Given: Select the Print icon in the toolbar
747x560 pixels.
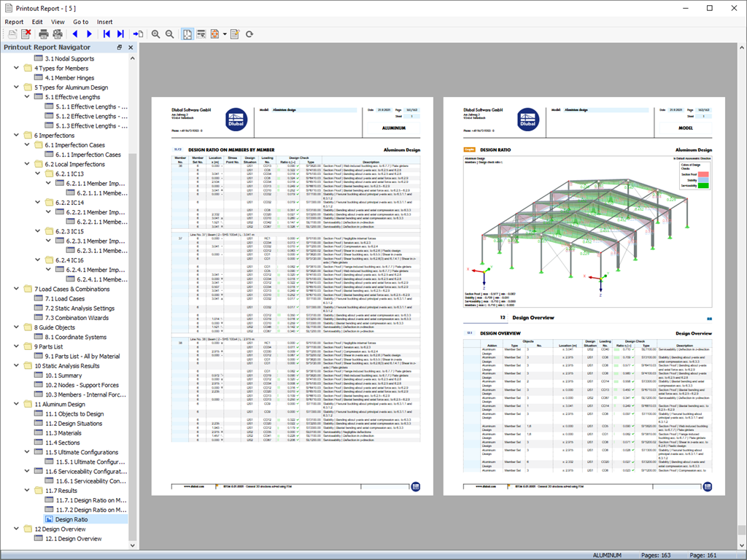Looking at the screenshot, I should 44,34.
